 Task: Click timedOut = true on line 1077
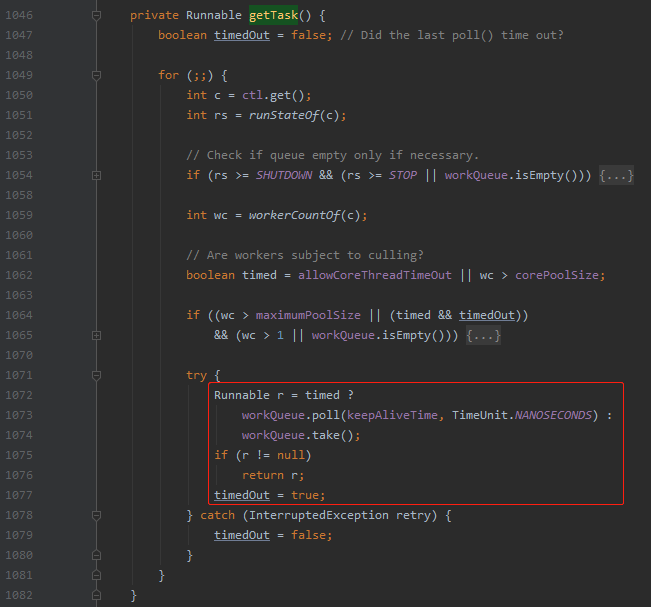[x=269, y=495]
